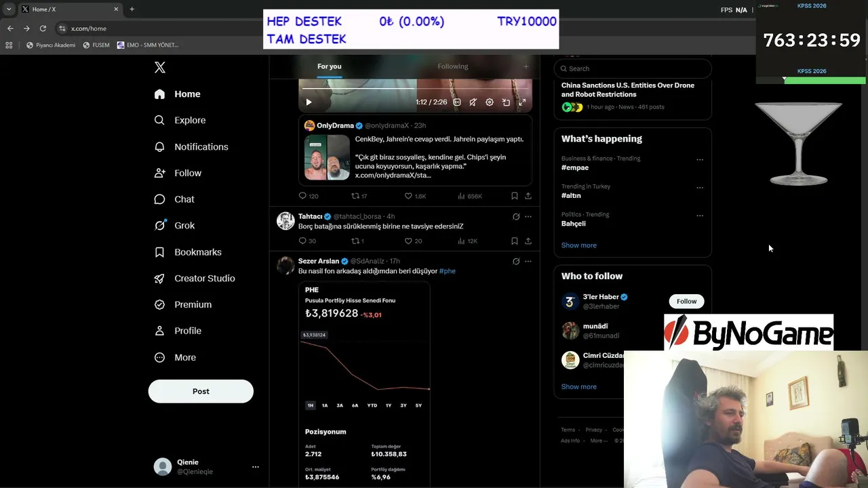This screenshot has width=868, height=488.
Task: Open the Privacy footer link
Action: click(594, 430)
